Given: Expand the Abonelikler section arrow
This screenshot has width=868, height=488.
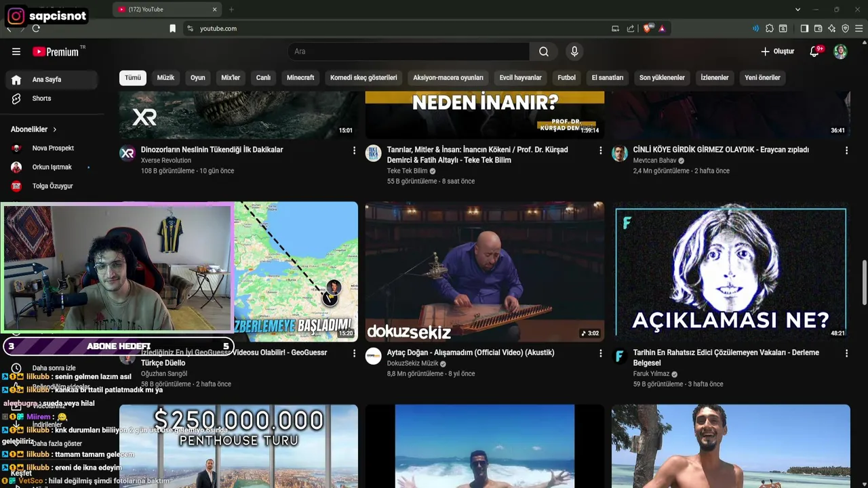Looking at the screenshot, I should (55, 129).
